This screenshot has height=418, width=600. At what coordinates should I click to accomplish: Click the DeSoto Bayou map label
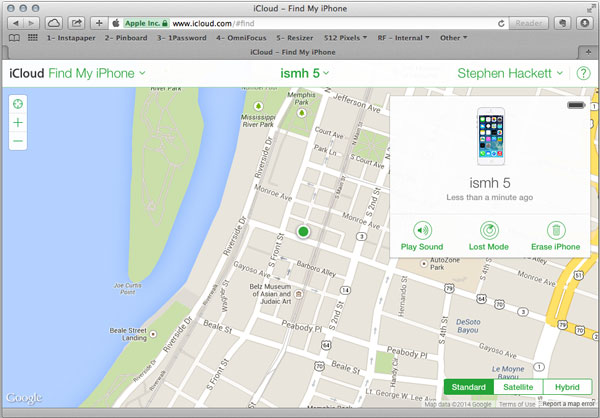point(468,326)
